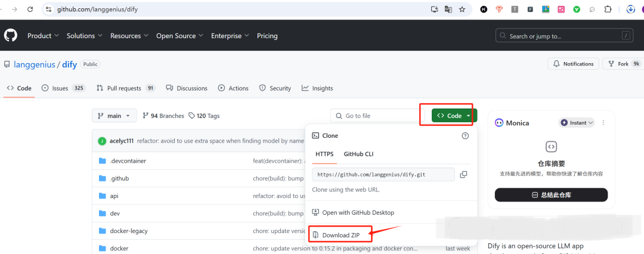Screen dimensions: 644x254
Task: Expand the Solutions menu
Action: point(85,36)
